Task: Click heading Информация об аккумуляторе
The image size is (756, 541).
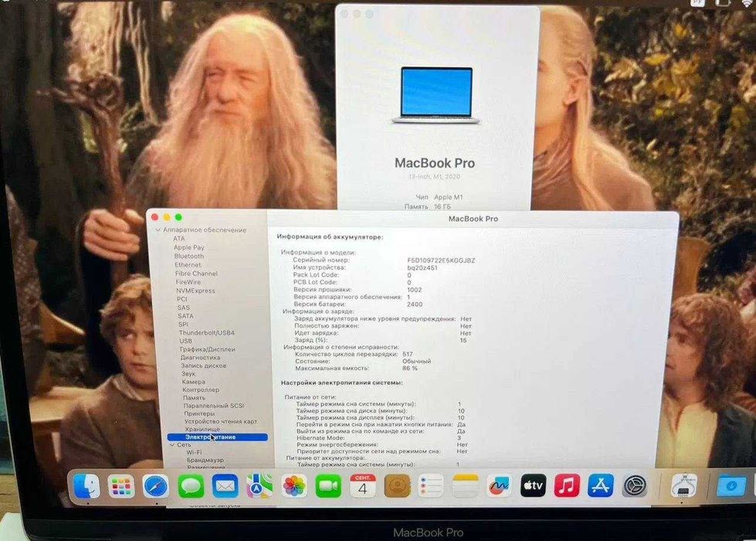Action: [330, 237]
